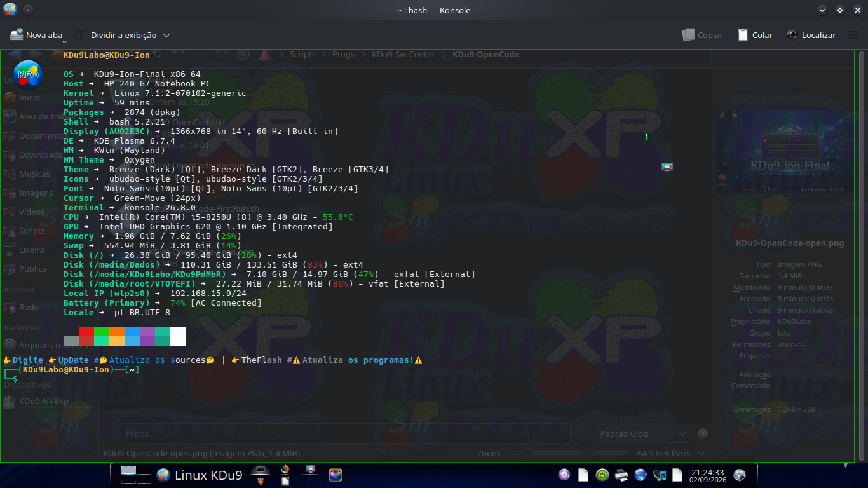Click the Colar paste button
This screenshot has width=868, height=488.
click(x=755, y=36)
